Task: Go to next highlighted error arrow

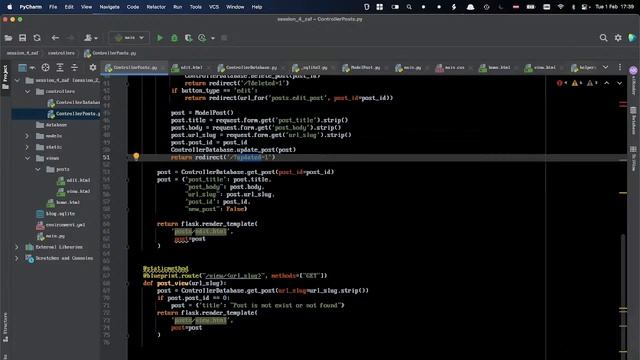Action: click(620, 83)
